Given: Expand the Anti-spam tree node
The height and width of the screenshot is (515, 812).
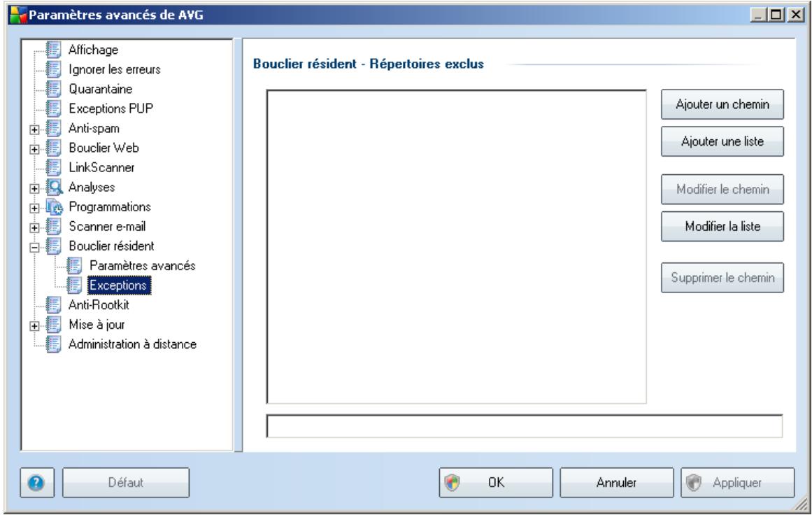Looking at the screenshot, I should point(34,129).
